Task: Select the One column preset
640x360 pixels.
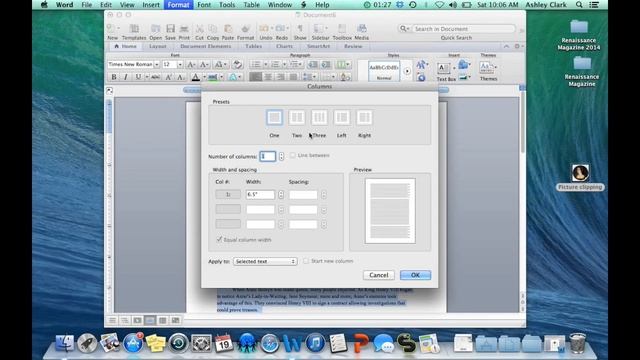Action: click(274, 118)
